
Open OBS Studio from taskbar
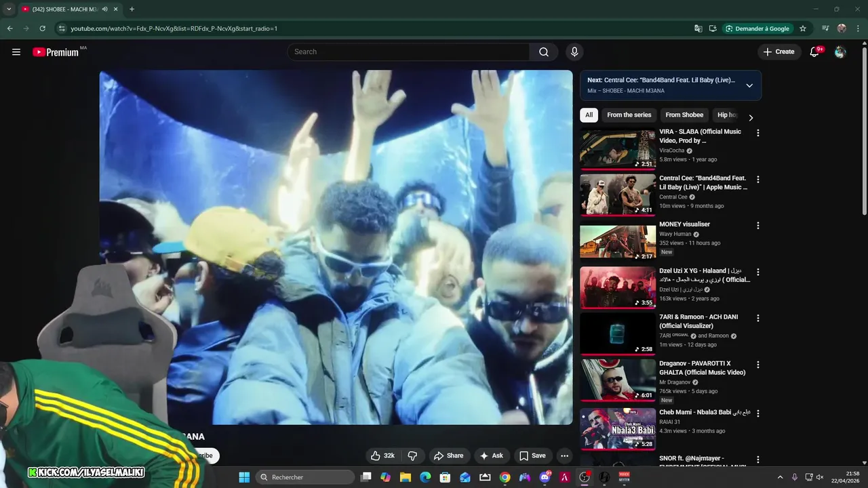[585, 477]
